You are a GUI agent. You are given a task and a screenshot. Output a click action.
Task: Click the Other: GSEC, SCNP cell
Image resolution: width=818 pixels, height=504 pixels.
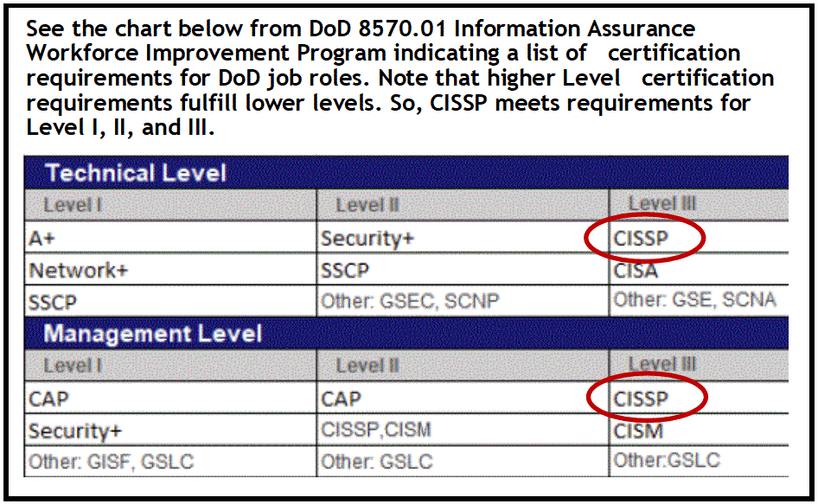point(463,301)
